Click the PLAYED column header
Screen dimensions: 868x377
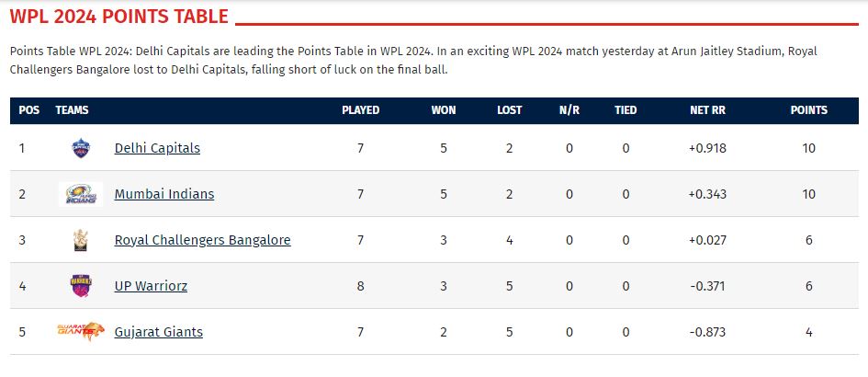coord(360,110)
